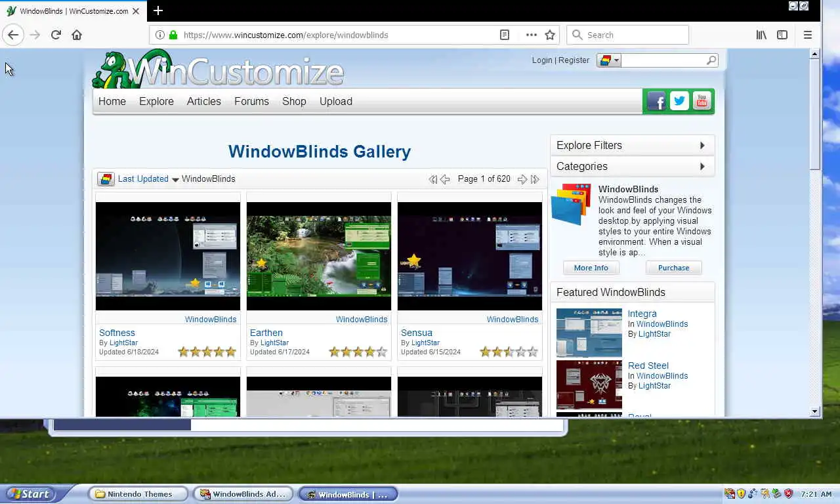This screenshot has height=504, width=840.
Task: Click More Info button for WindowBlinds
Action: (x=591, y=268)
